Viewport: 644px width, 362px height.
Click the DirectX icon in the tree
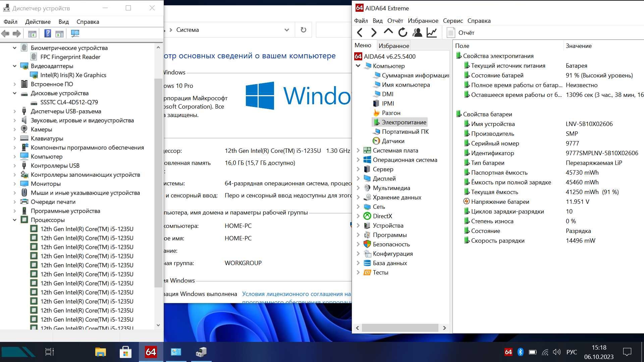(x=367, y=216)
